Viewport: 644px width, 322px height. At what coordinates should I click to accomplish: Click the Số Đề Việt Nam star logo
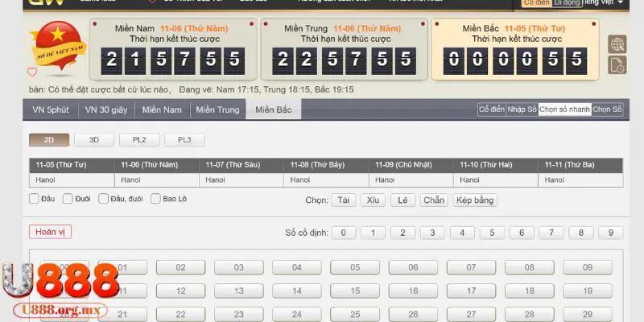[x=58, y=46]
